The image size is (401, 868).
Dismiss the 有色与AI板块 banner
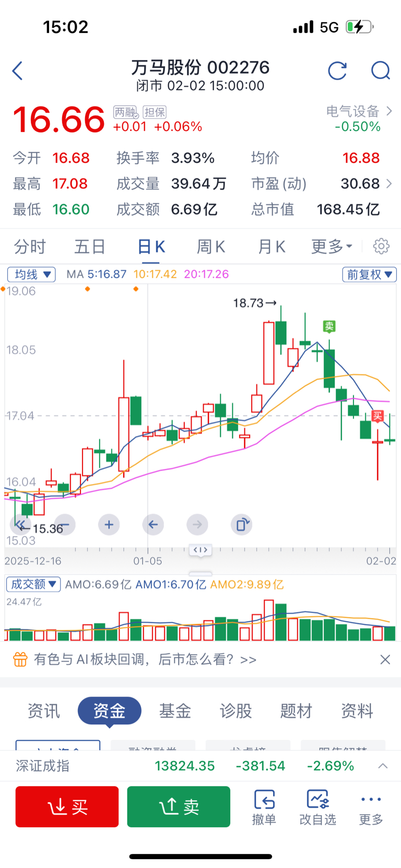pos(385,660)
